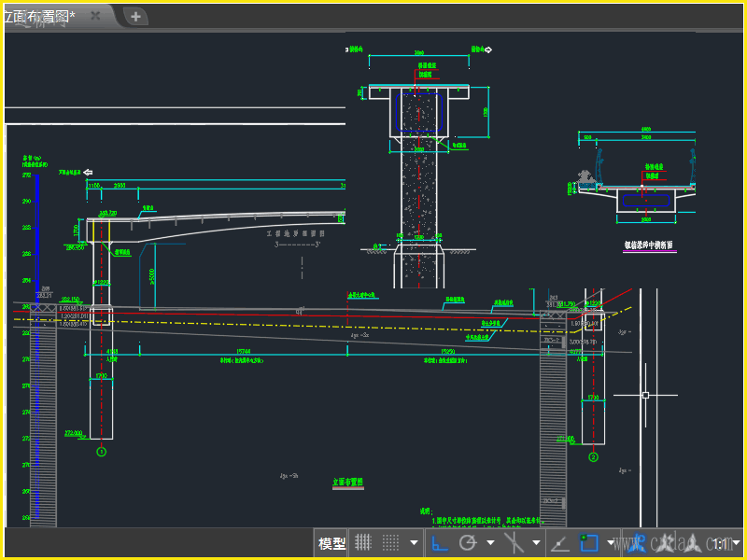Expand the isometric drafting plane dropdown

coord(536,542)
